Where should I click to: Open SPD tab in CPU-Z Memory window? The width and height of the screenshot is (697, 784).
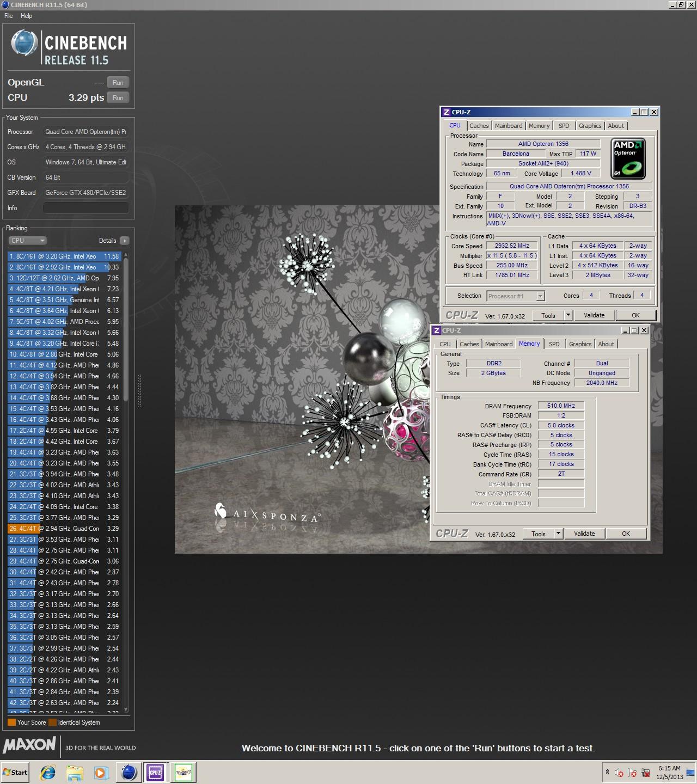tap(554, 344)
